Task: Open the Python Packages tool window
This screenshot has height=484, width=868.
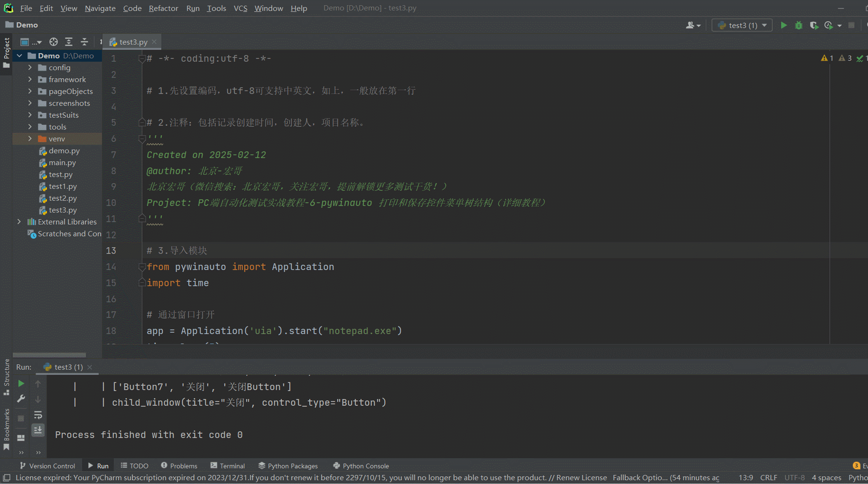Action: (x=288, y=466)
